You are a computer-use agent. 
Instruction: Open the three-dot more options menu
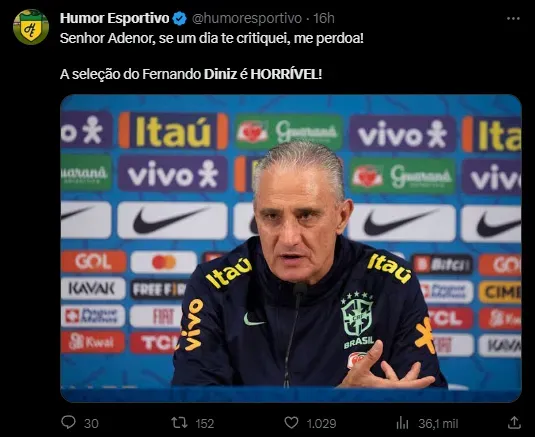[x=513, y=18]
